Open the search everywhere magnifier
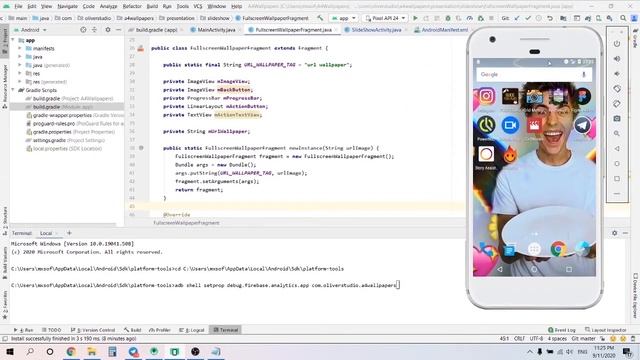This screenshot has height=360, width=640. point(623,18)
